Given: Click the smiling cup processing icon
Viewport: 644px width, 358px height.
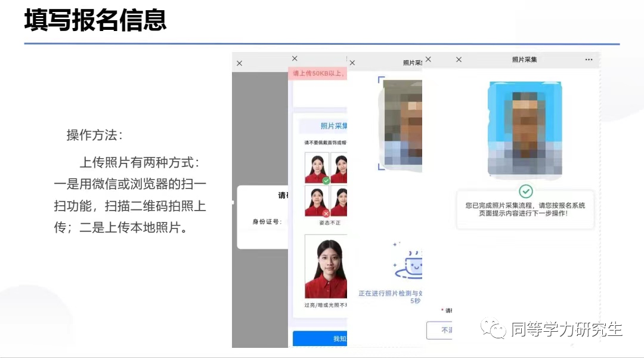Looking at the screenshot, I should 409,264.
